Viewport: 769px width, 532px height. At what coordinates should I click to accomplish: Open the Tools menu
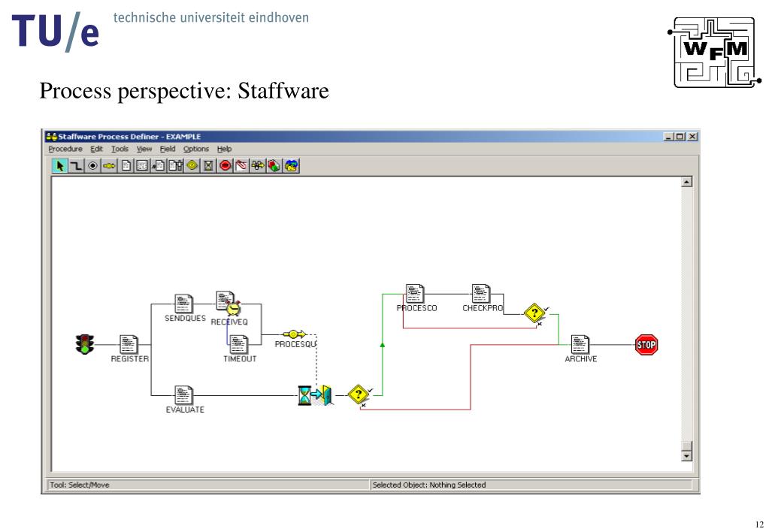[120, 149]
